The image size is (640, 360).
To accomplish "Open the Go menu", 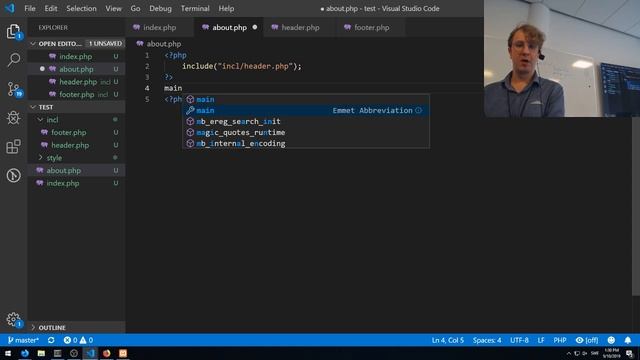I will [x=136, y=8].
